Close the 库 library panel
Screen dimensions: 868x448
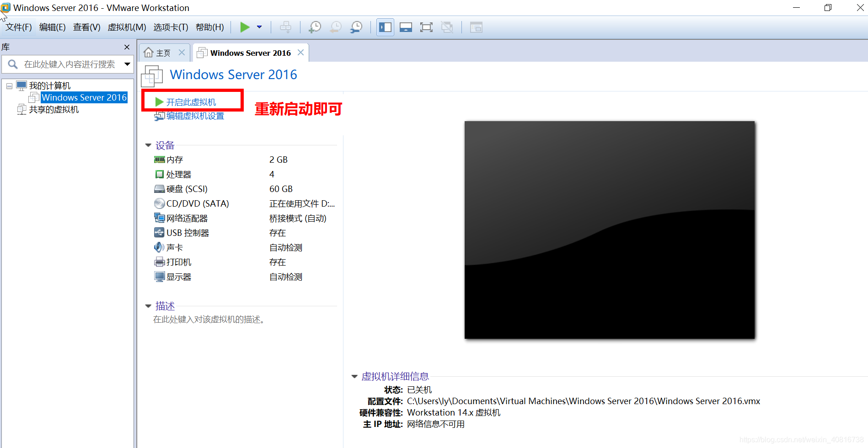coord(127,47)
